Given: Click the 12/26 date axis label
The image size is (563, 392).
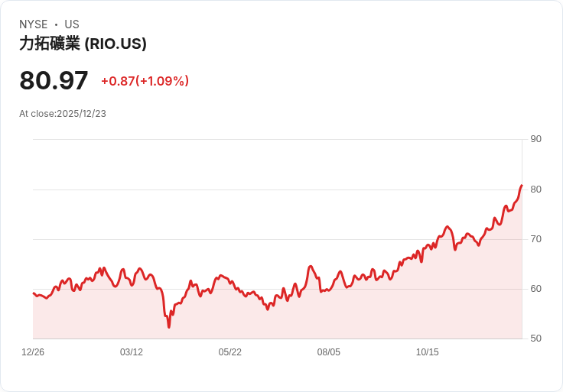Looking at the screenshot, I should [x=33, y=352].
